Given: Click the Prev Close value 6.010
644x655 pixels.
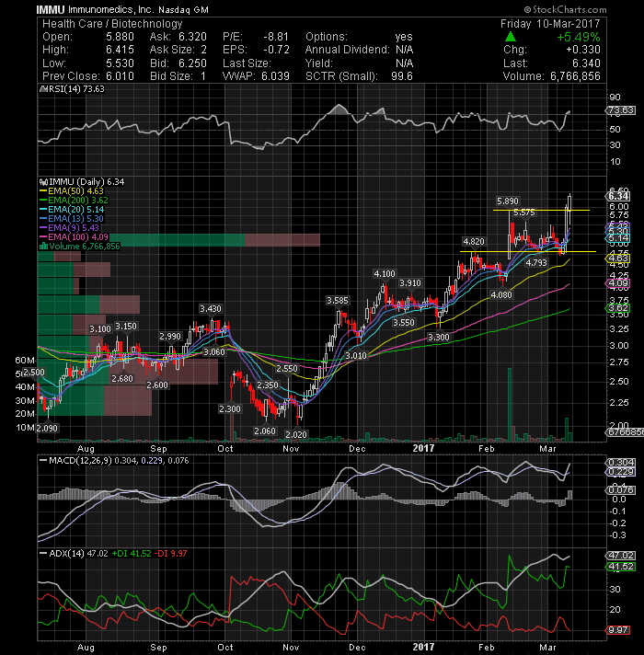Looking at the screenshot, I should click(x=120, y=76).
